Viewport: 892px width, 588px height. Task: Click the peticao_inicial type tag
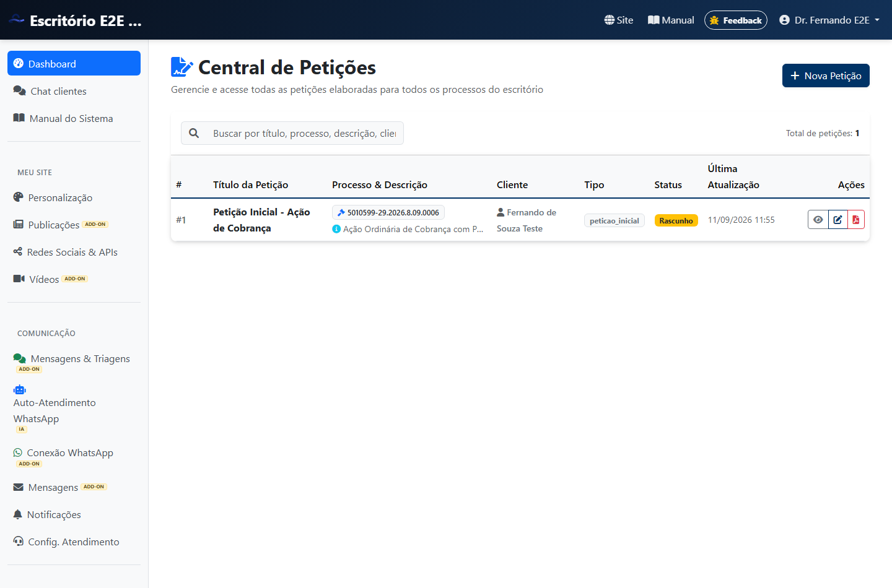click(614, 220)
